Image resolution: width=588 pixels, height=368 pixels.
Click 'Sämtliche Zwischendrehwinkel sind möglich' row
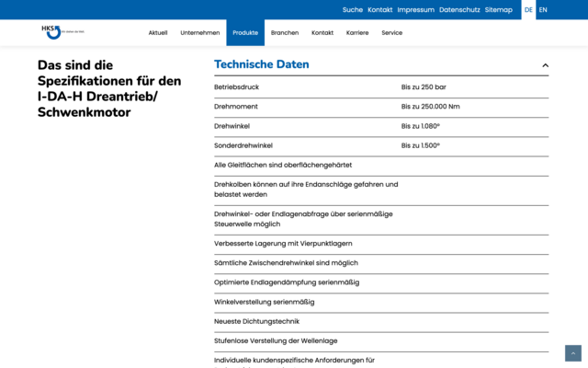pyautogui.click(x=381, y=263)
